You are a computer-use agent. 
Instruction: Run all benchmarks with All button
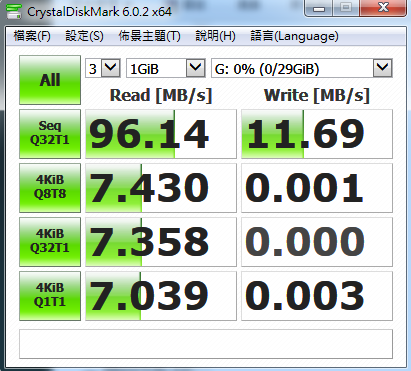[x=50, y=80]
